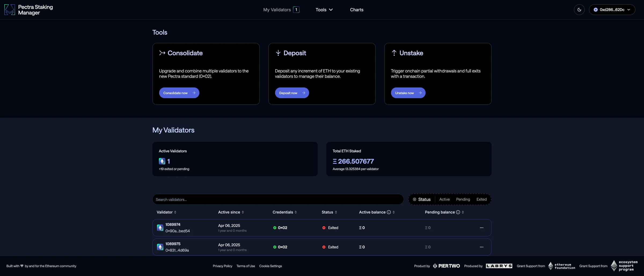Switch to the Charts page
Viewport: 644px width, 276px height.
pyautogui.click(x=357, y=10)
